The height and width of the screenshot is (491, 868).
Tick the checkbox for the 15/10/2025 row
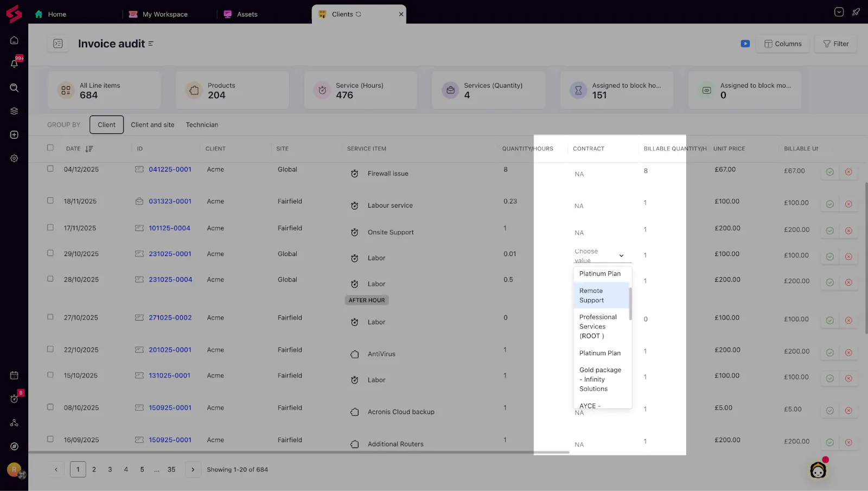(x=50, y=375)
